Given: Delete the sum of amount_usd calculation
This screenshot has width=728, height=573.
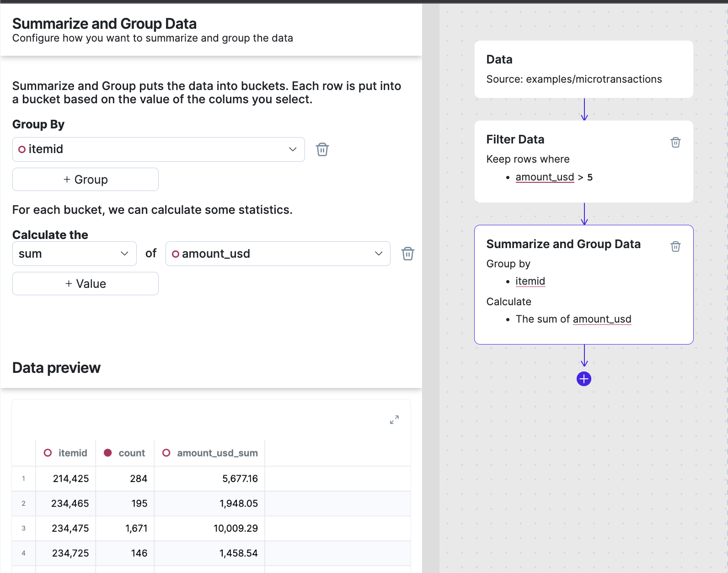Looking at the screenshot, I should [x=407, y=254].
